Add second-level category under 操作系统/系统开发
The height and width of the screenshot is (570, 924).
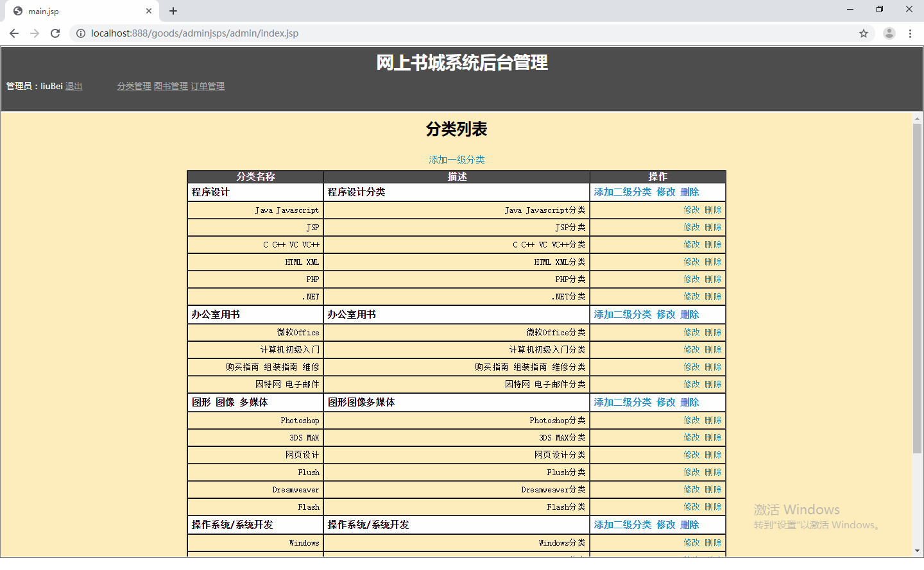(622, 524)
